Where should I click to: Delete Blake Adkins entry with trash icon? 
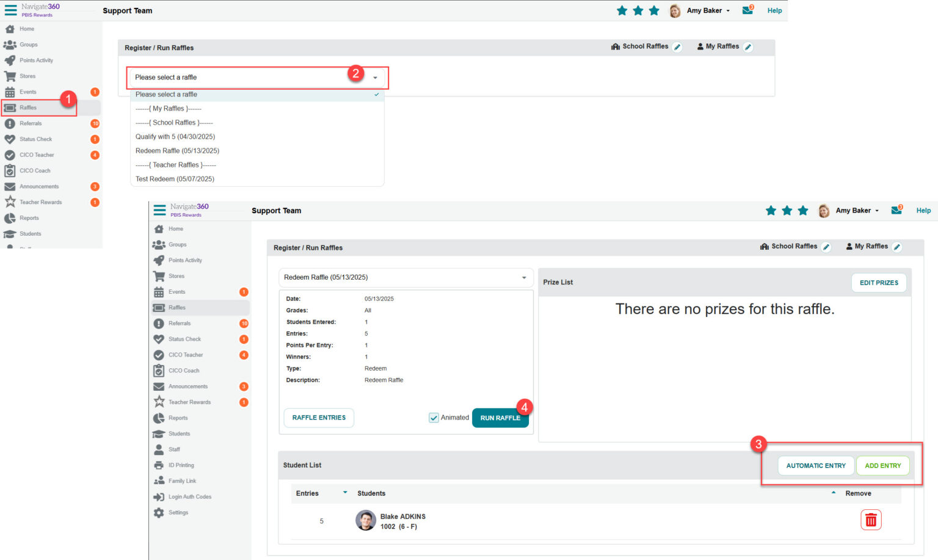coord(871,520)
